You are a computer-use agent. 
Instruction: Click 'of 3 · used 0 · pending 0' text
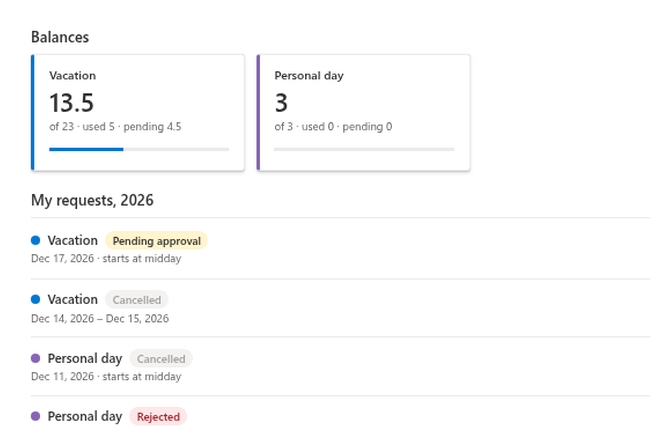coord(333,127)
